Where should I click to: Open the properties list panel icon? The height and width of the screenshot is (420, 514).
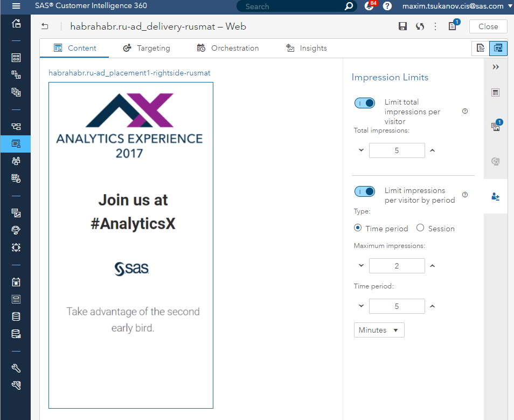(496, 93)
